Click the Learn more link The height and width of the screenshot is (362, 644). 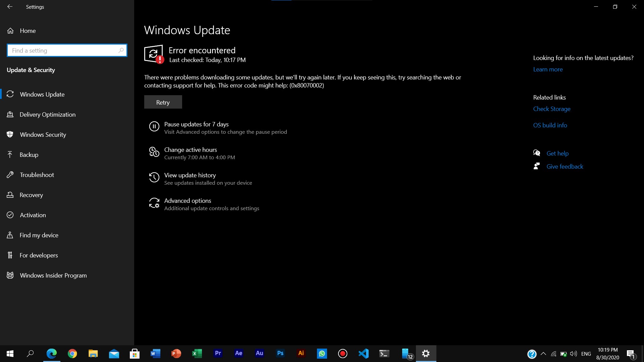548,69
